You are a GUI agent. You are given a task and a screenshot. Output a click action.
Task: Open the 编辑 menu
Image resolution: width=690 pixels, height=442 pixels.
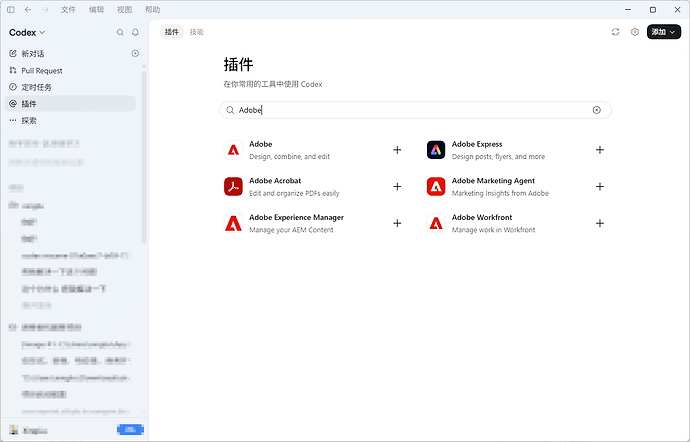click(x=96, y=10)
